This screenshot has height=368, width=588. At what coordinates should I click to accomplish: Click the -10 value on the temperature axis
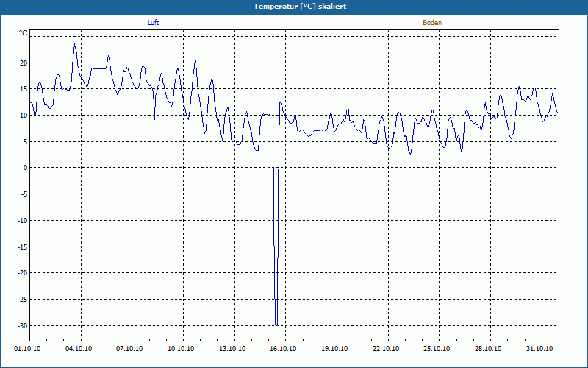point(23,220)
